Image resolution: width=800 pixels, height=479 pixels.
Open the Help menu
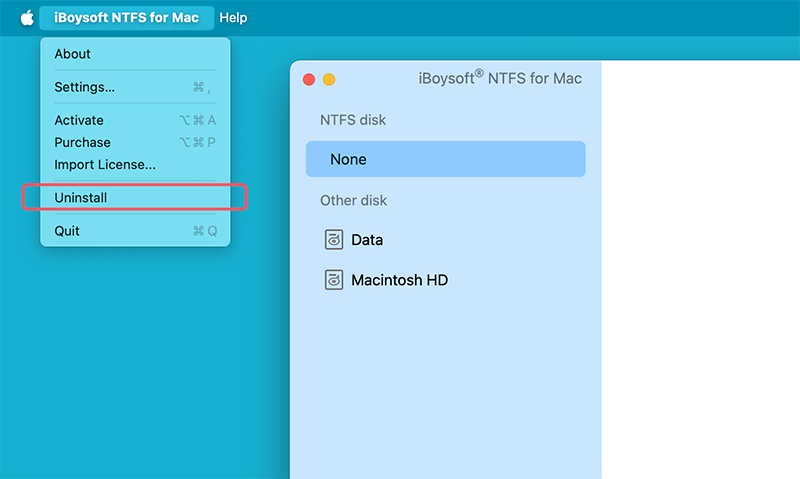233,18
